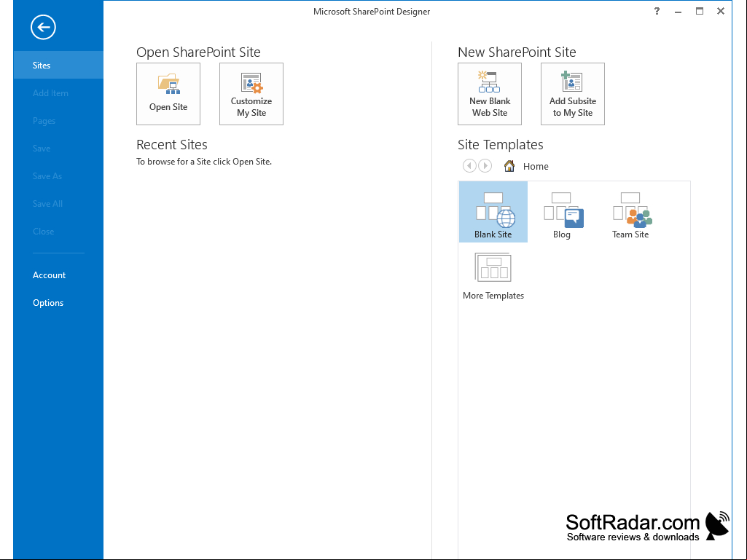This screenshot has height=560, width=747.
Task: Click the Site Templates heading
Action: point(500,144)
